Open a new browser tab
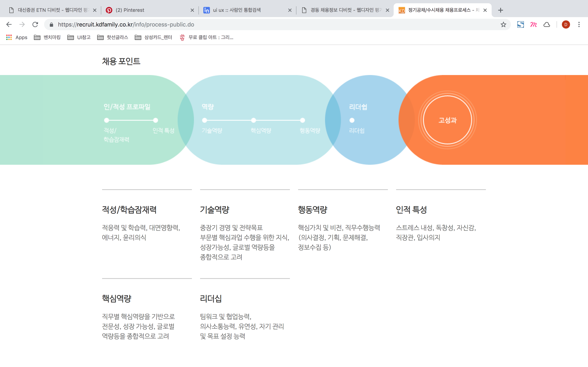 pyautogui.click(x=501, y=10)
